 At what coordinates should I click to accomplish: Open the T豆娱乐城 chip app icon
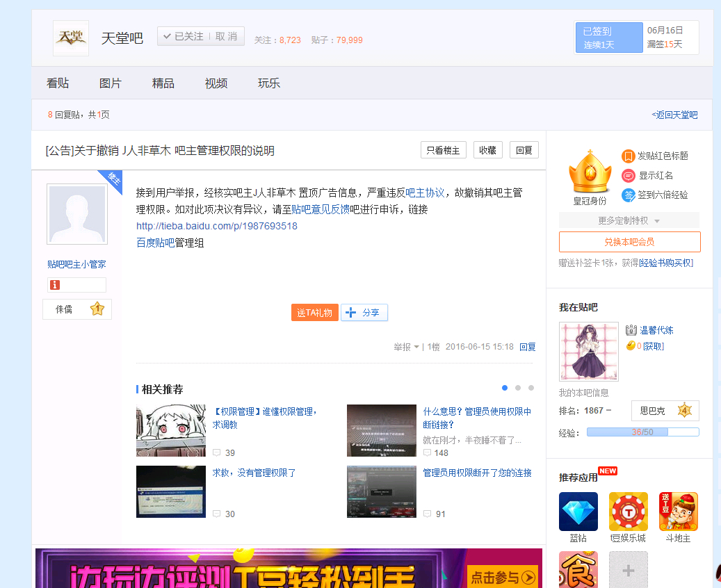click(x=628, y=512)
